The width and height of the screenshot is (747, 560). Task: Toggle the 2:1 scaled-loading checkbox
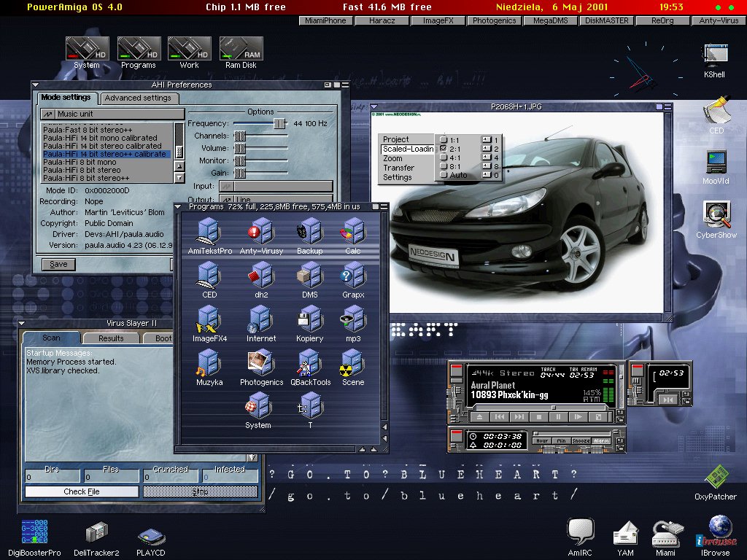[444, 149]
